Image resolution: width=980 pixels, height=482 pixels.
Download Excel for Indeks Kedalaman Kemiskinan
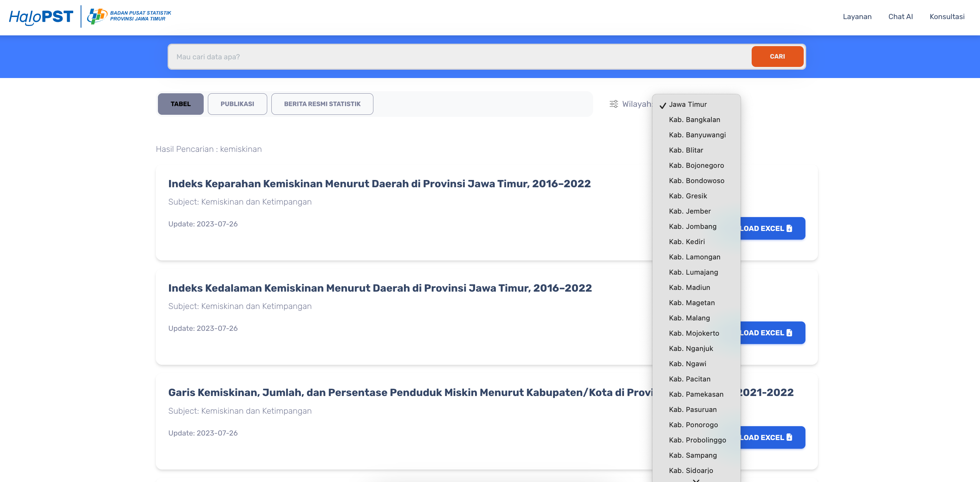(772, 333)
